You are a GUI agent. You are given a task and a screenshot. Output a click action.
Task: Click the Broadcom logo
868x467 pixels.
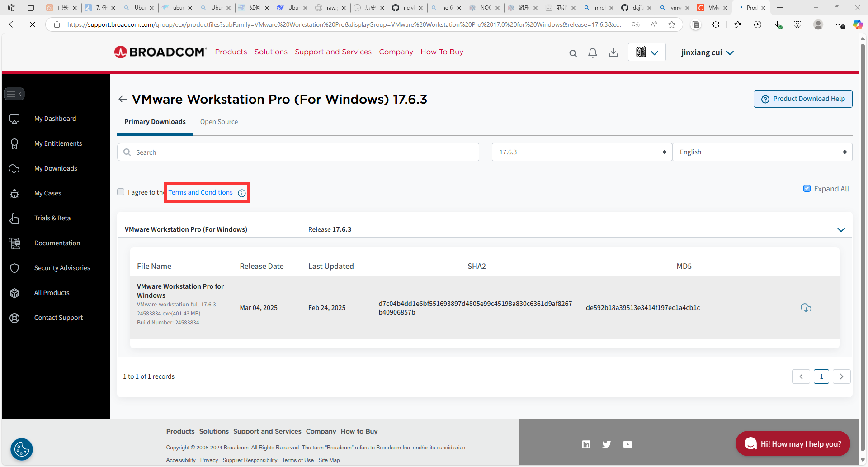[x=160, y=52]
